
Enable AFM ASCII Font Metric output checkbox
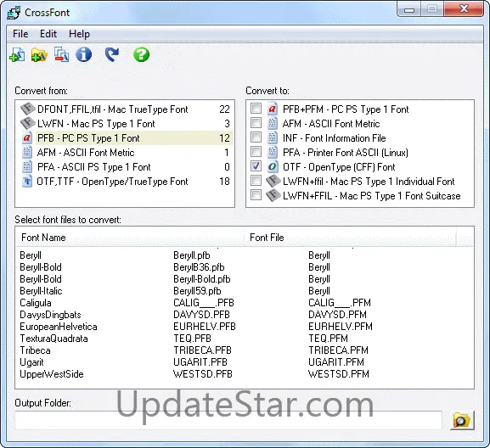click(256, 123)
